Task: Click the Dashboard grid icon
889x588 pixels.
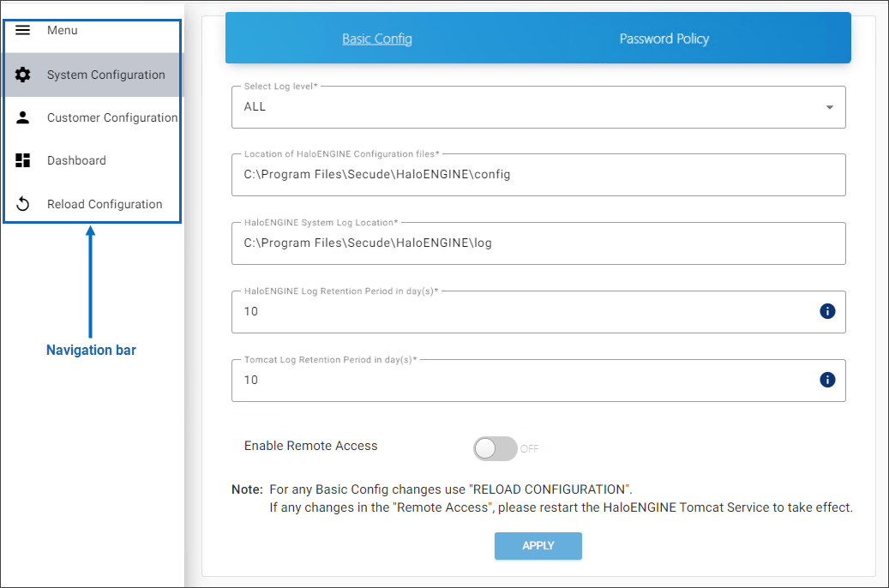Action: (23, 160)
